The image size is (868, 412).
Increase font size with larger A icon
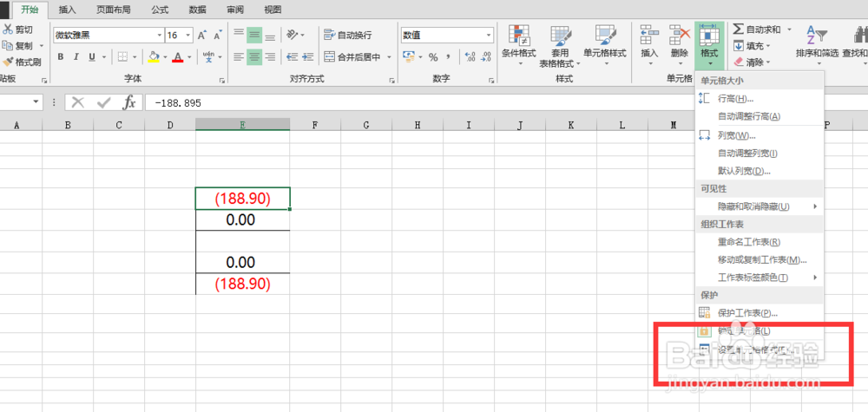(x=202, y=36)
